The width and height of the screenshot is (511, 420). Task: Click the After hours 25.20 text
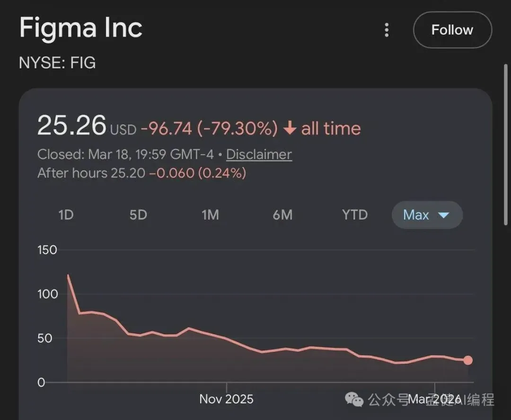click(x=91, y=173)
